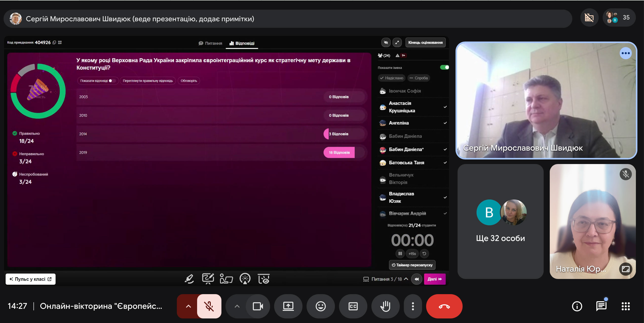Image resolution: width=644 pixels, height=323 pixels.
Task: Expand video options arrow beside camera
Action: pos(237,306)
